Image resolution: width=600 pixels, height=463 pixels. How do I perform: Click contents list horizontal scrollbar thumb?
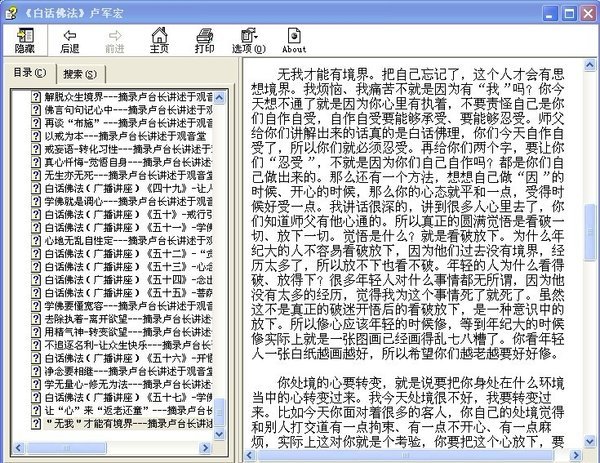click(x=66, y=447)
